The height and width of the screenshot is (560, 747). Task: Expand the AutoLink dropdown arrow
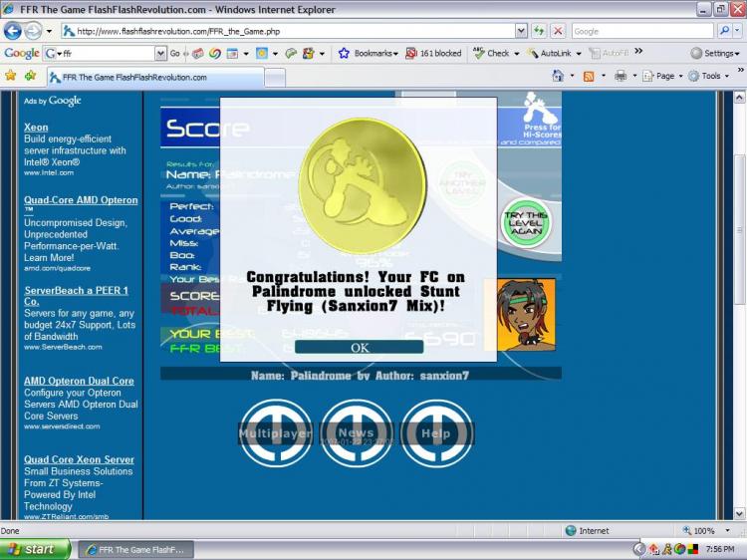(x=579, y=54)
